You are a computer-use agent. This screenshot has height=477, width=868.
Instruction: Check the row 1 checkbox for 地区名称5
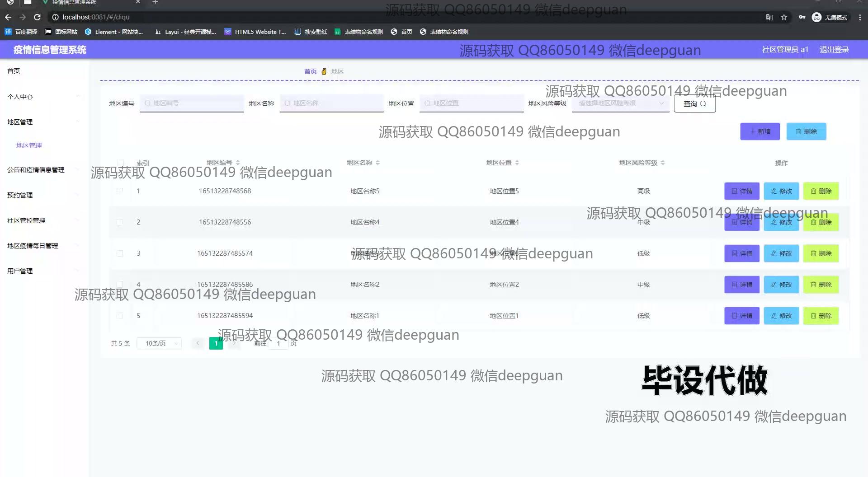(120, 191)
